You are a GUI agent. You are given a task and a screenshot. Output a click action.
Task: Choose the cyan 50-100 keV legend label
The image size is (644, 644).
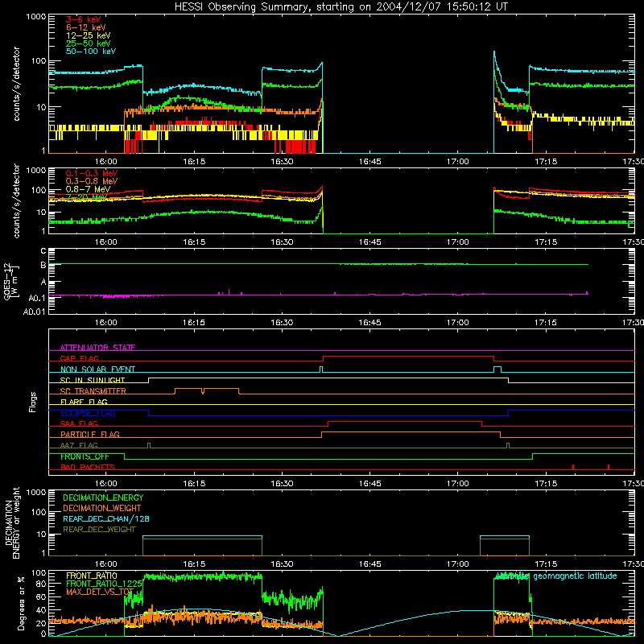91,52
